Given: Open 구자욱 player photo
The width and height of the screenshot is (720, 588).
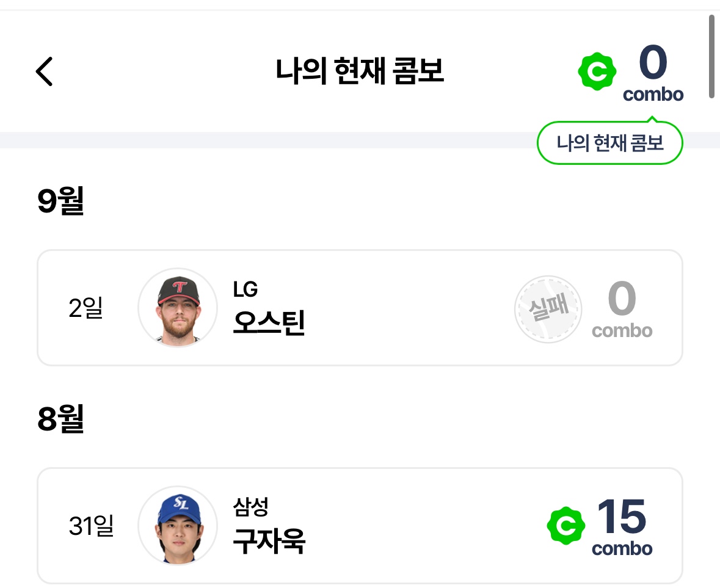Looking at the screenshot, I should pyautogui.click(x=178, y=525).
